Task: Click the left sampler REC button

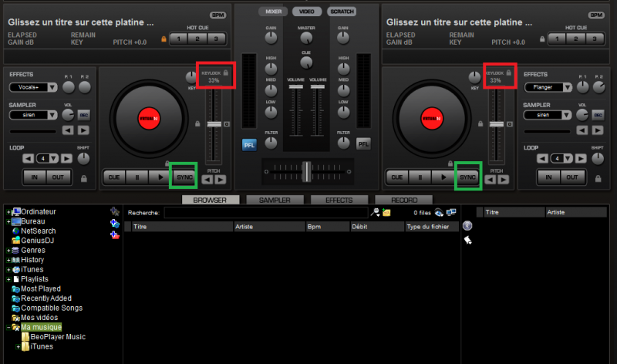Action: coord(83,115)
